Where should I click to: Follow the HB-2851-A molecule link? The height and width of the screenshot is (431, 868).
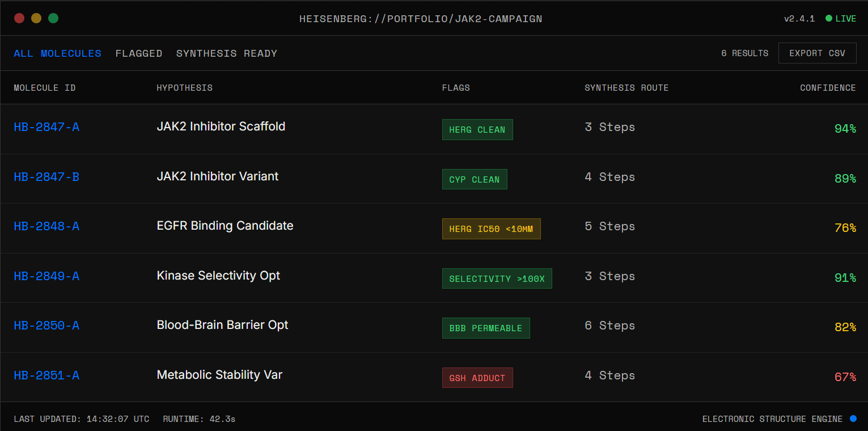(46, 375)
